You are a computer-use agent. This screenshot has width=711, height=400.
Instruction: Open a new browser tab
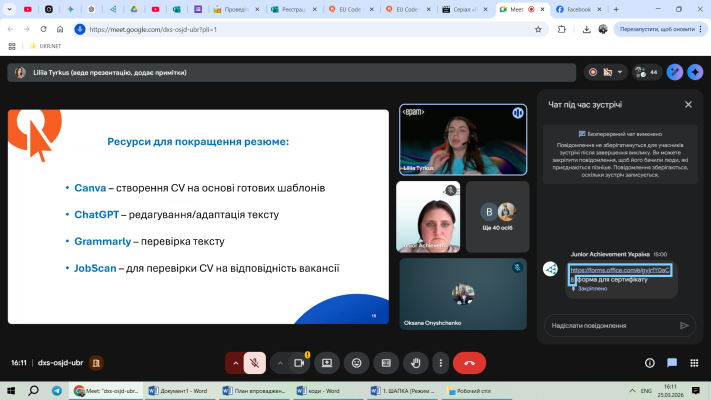[616, 9]
